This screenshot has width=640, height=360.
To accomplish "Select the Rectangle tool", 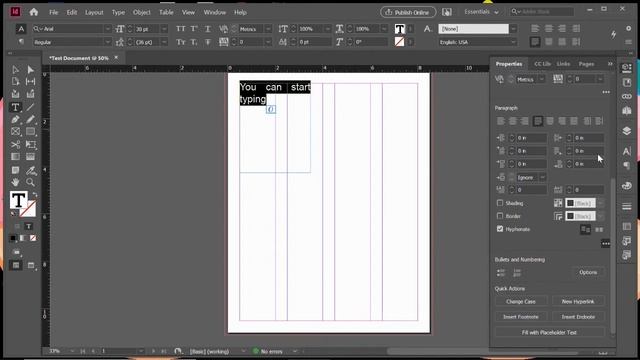I will point(30,131).
